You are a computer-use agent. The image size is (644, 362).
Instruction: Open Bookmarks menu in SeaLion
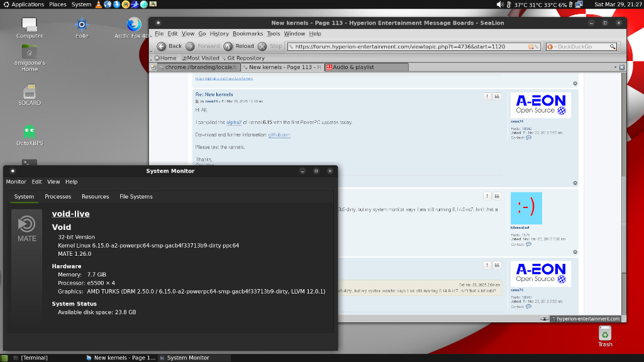[x=248, y=34]
